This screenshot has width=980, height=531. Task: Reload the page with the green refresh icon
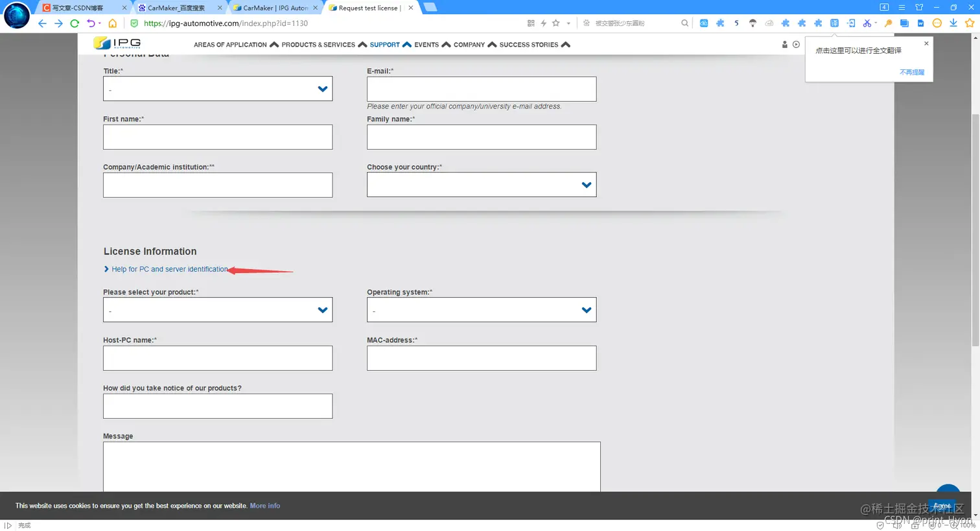[x=75, y=23]
